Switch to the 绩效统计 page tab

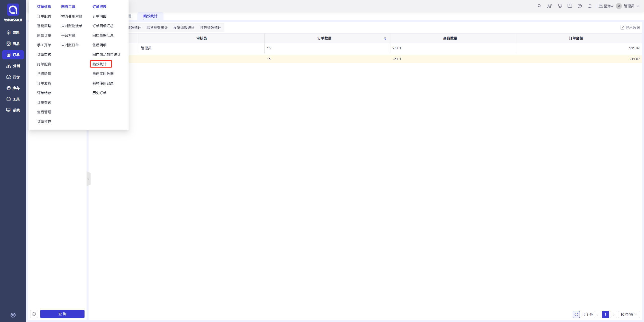pos(150,16)
